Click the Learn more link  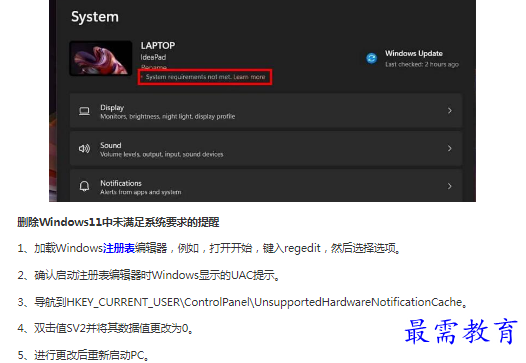pos(249,77)
